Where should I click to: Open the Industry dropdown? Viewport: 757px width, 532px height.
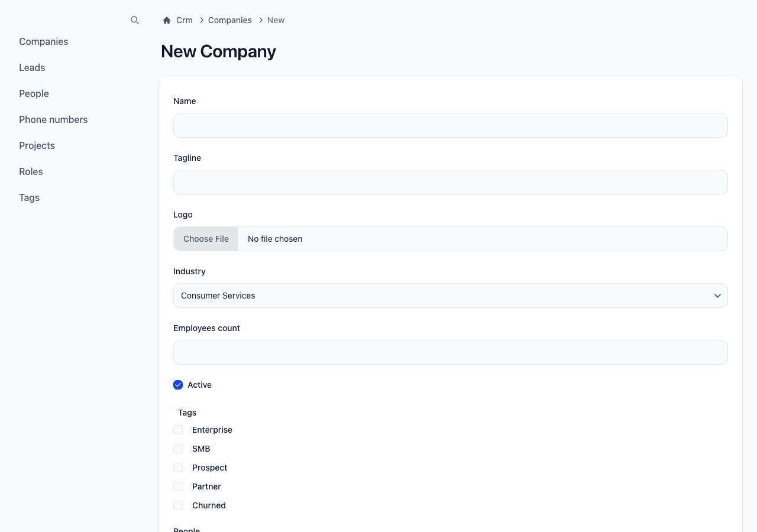tap(451, 296)
